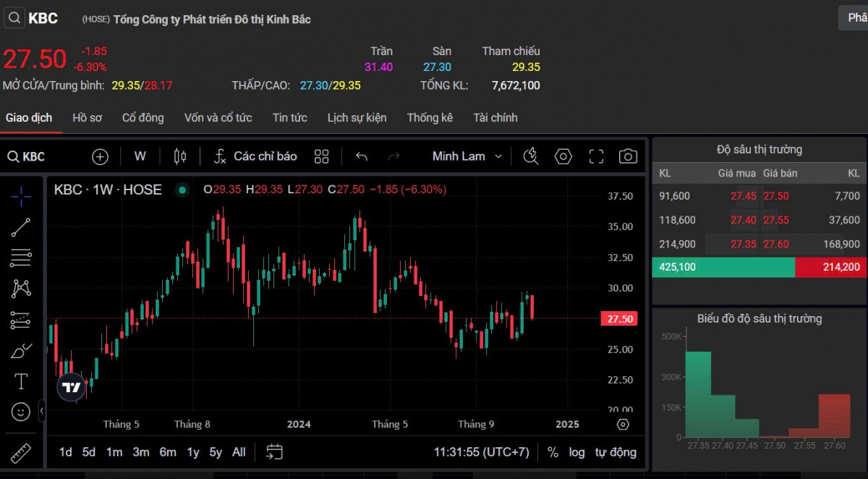
Task: Set chart range to 1y
Action: [193, 452]
